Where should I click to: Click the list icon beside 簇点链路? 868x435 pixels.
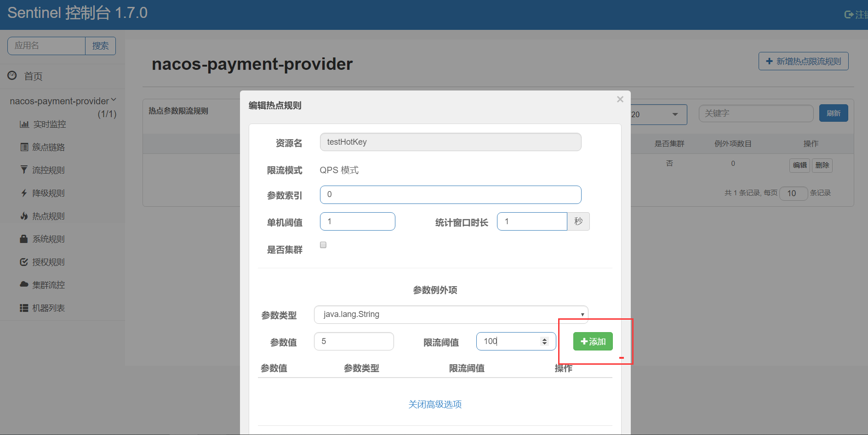(24, 147)
